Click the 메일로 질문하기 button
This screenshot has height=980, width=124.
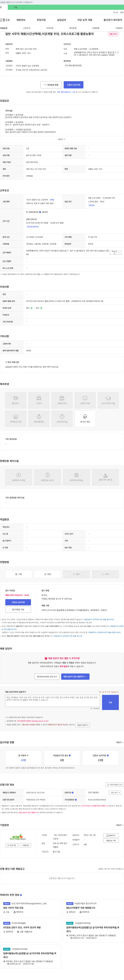coord(83,725)
